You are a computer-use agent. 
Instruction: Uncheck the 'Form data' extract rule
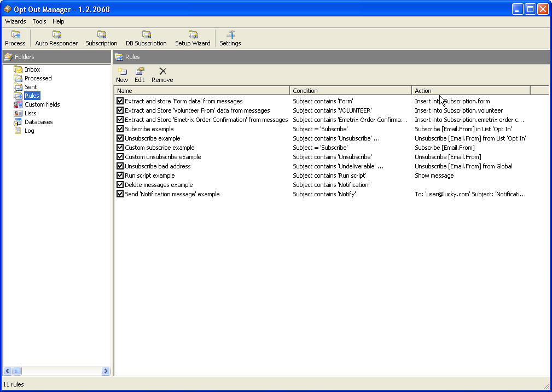[x=120, y=101]
